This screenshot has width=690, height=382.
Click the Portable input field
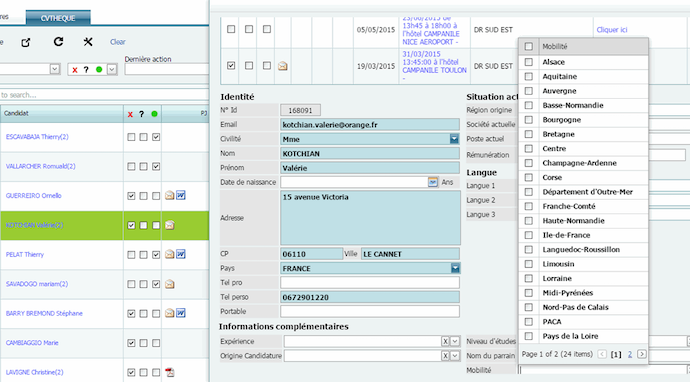[x=370, y=311]
